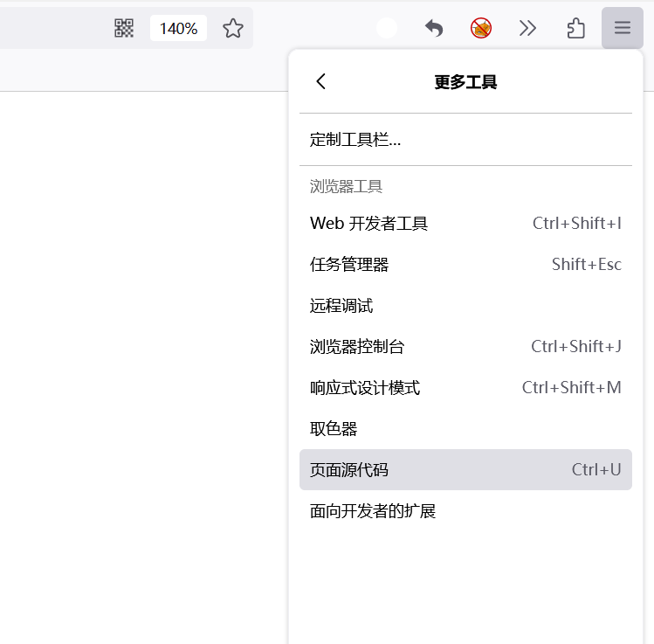The width and height of the screenshot is (654, 644).
Task: Click the undo back-arrow toolbar icon
Action: (x=434, y=28)
